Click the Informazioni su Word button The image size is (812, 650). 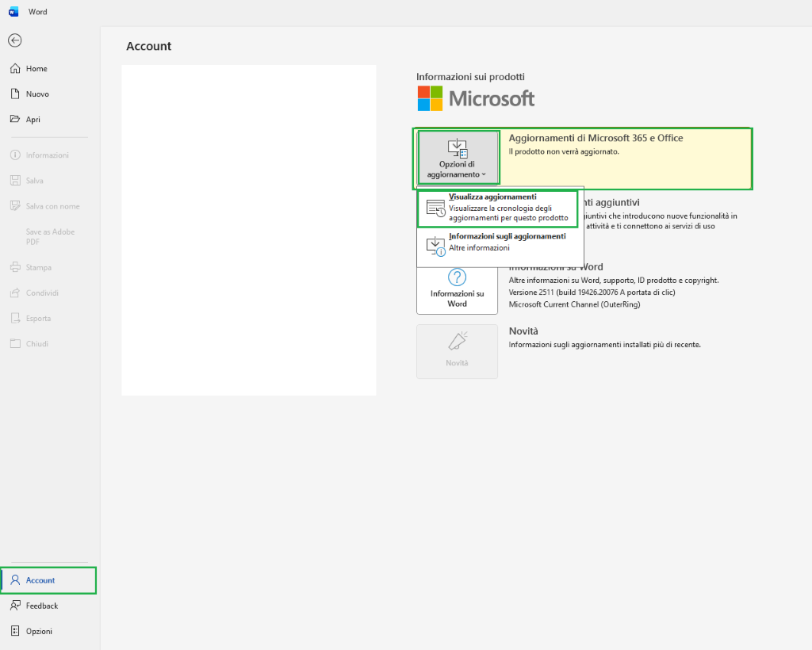[x=457, y=290]
